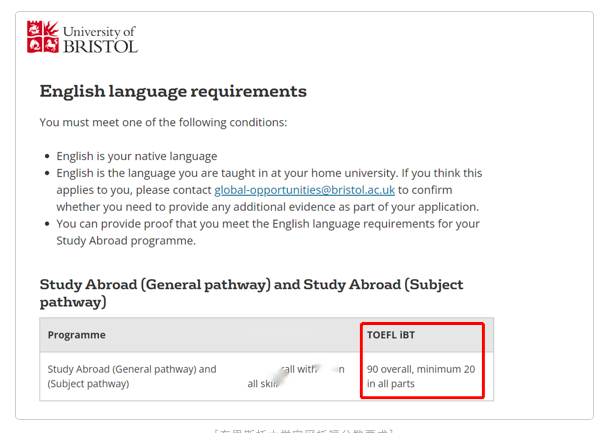Click the "in all parts" text in TOEFL cell

pos(391,384)
